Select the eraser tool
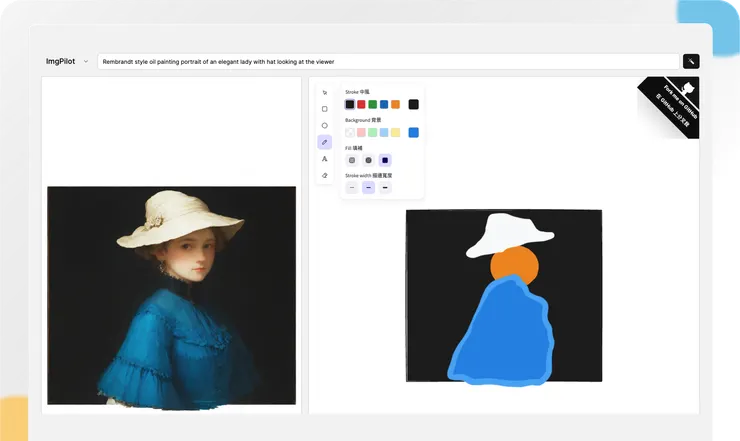This screenshot has height=441, width=740. 324,176
